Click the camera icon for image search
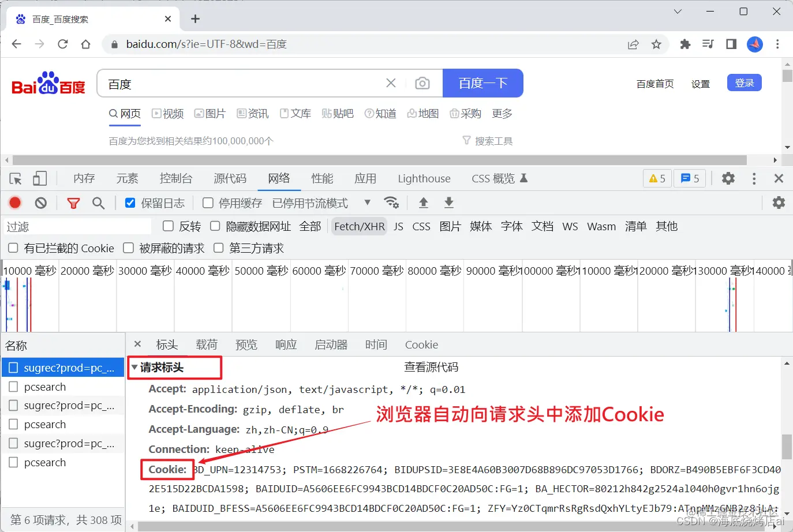 coord(422,83)
